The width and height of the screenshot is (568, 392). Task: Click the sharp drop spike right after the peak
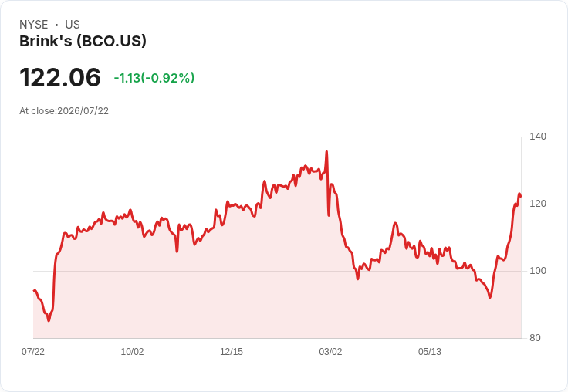[329, 215]
